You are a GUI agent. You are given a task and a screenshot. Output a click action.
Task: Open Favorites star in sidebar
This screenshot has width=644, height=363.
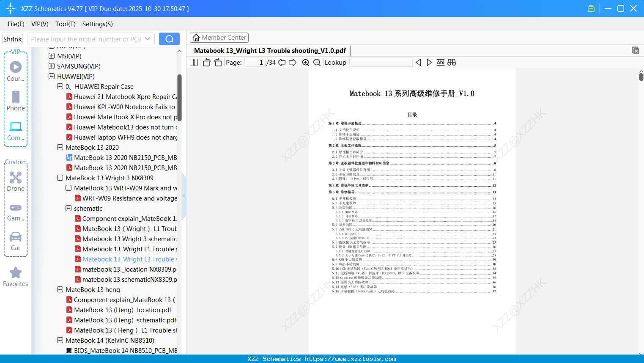[16, 277]
